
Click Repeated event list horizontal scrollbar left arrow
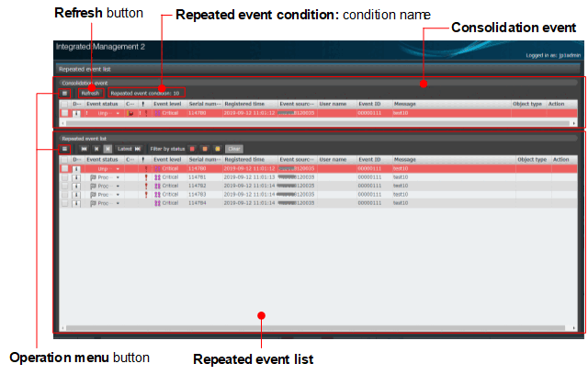(x=62, y=328)
